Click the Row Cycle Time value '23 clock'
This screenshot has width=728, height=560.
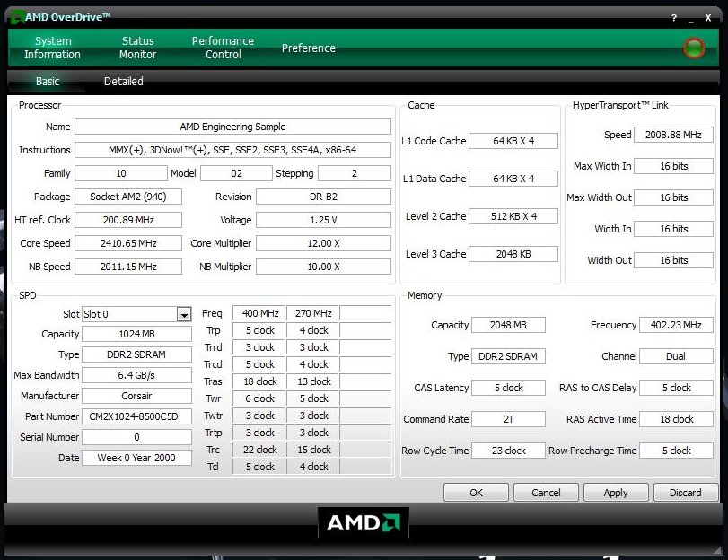[508, 451]
